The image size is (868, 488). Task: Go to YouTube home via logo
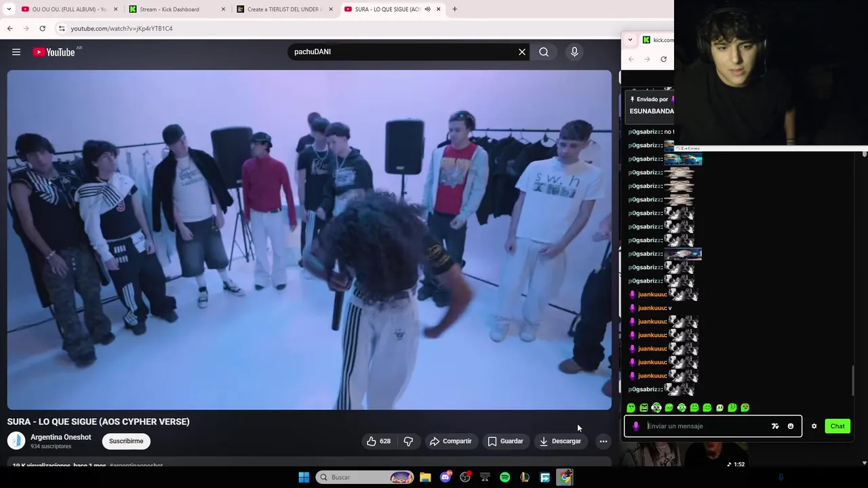coord(54,52)
